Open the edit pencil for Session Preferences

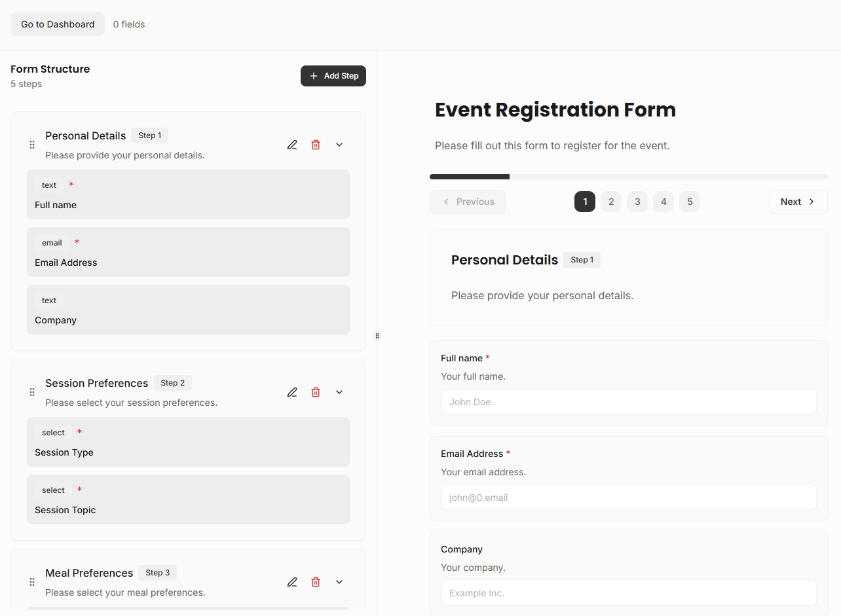click(292, 391)
